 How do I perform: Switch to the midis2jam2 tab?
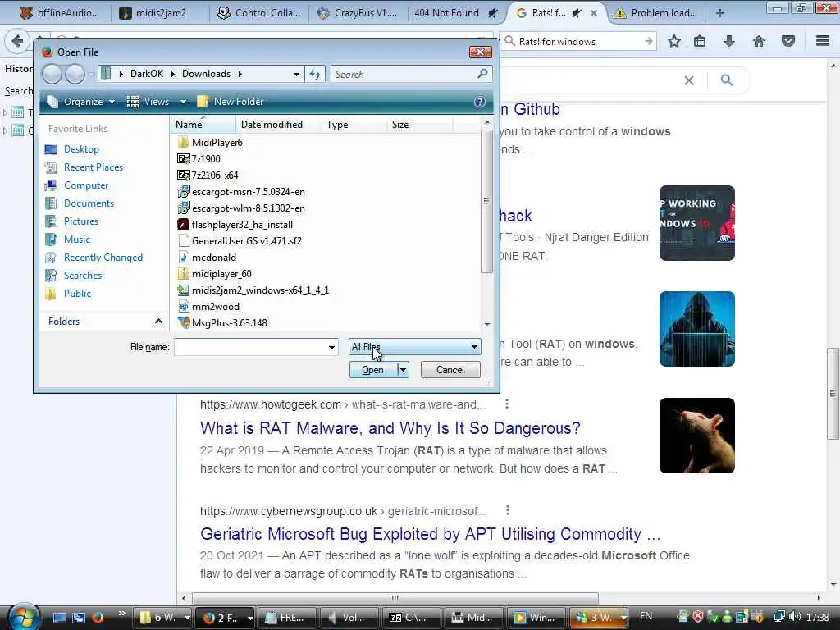pyautogui.click(x=159, y=13)
